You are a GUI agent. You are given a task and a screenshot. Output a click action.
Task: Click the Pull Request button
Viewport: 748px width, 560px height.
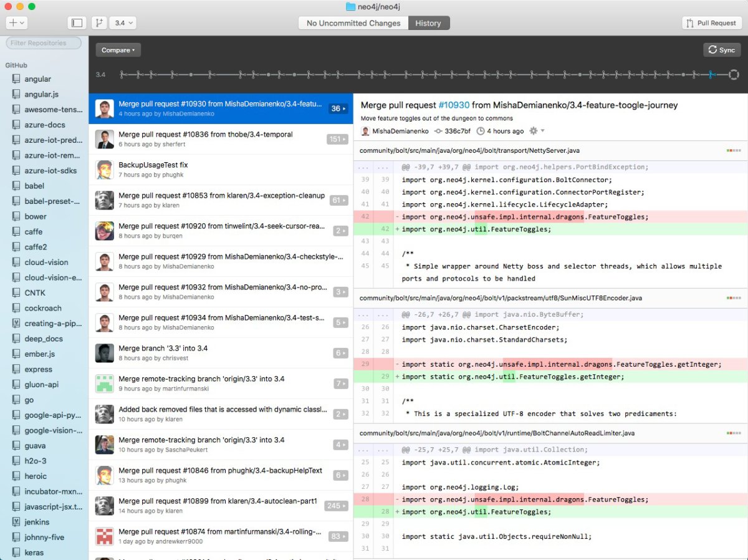click(x=711, y=22)
